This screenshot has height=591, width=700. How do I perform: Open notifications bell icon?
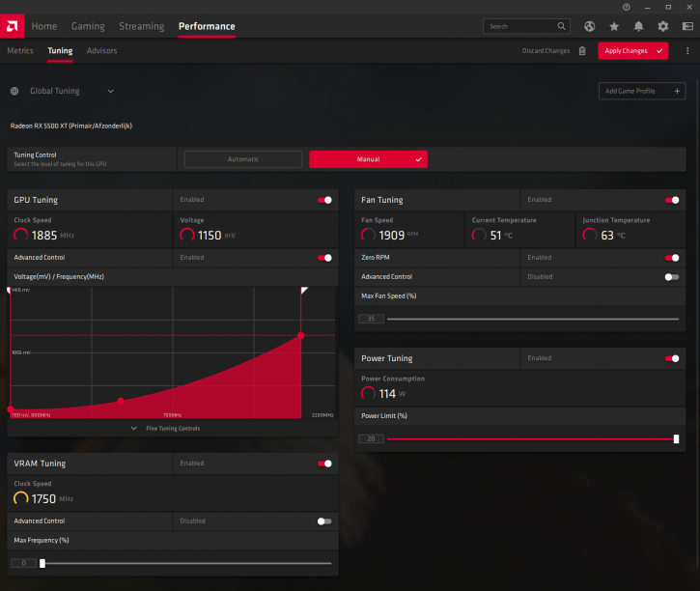tap(638, 26)
